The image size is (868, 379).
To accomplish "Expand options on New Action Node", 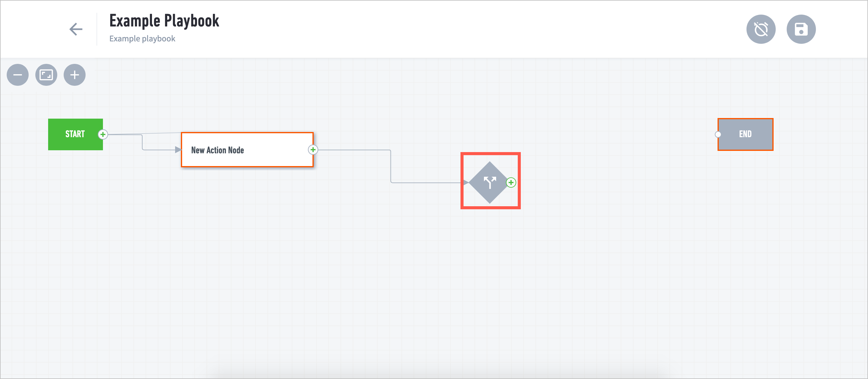I will (x=314, y=150).
